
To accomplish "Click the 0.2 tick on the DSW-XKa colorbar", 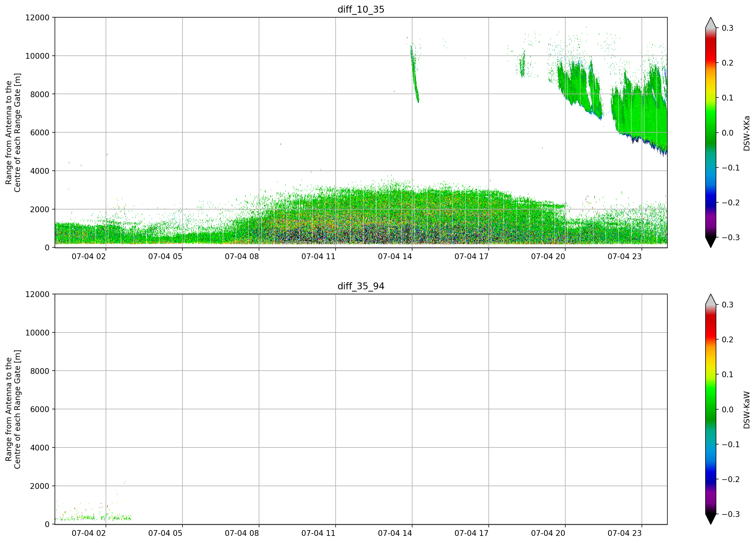I will (727, 63).
